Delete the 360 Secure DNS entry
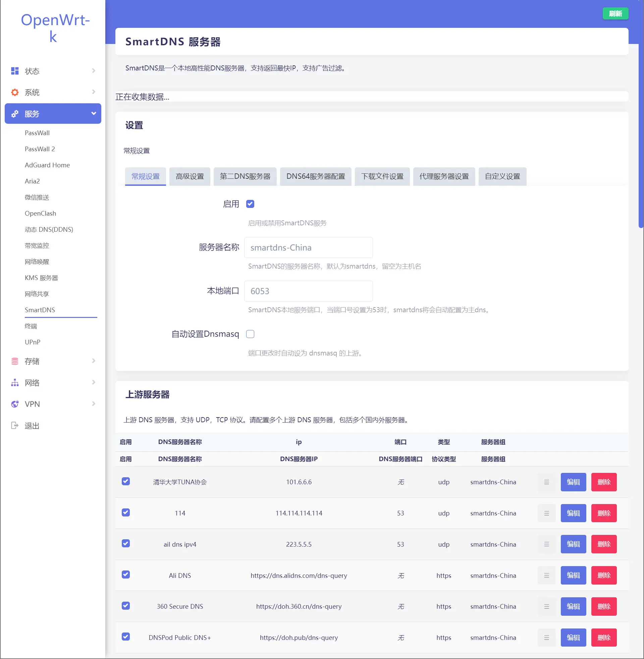Viewport: 644px width, 659px height. tap(604, 607)
